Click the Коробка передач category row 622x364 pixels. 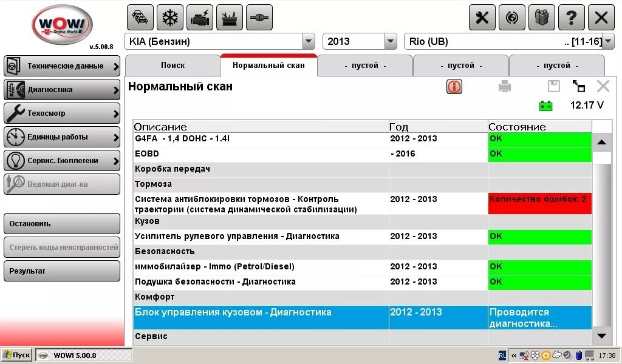pyautogui.click(x=362, y=169)
